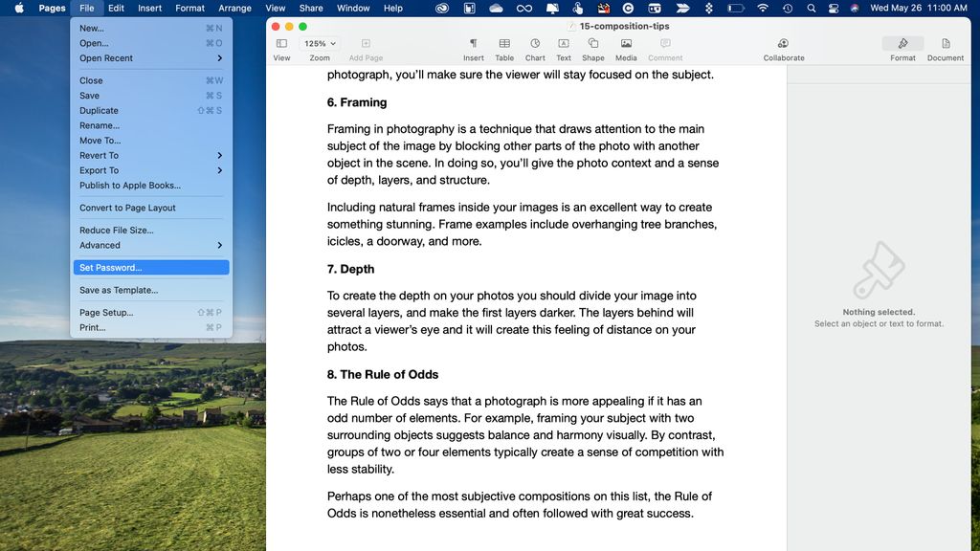
Task: Click the document title 15-composition-tips
Action: [622, 27]
